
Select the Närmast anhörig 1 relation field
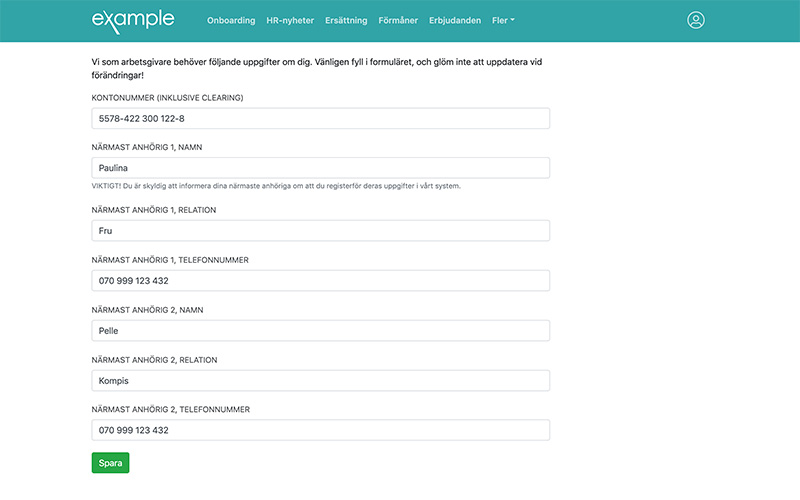click(x=320, y=231)
